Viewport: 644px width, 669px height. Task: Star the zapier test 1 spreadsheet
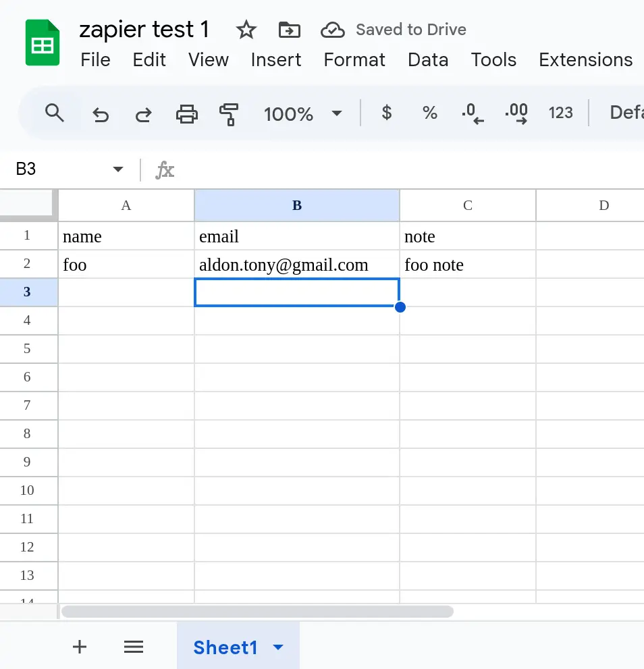pyautogui.click(x=246, y=30)
